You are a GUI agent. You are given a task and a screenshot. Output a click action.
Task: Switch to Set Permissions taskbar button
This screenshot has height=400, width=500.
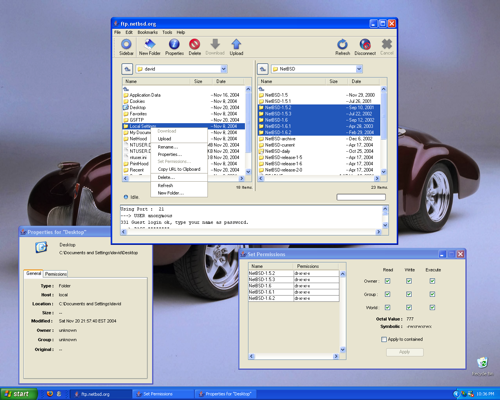coord(163,394)
